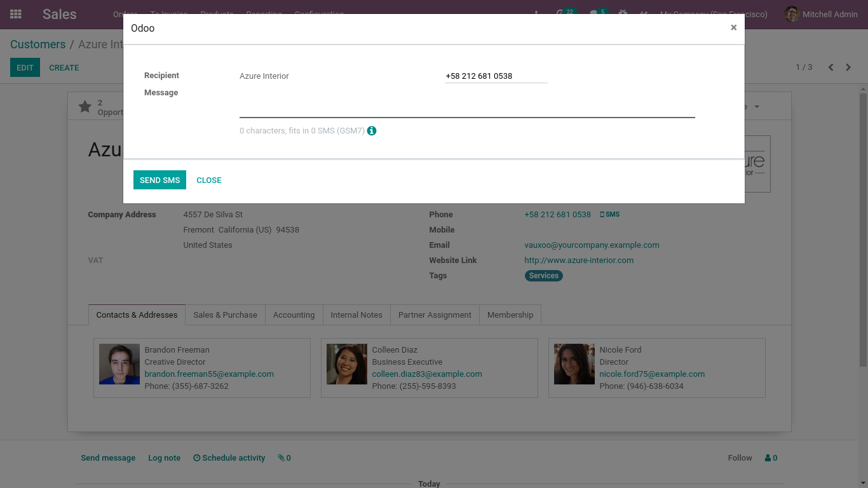The height and width of the screenshot is (488, 868).
Task: Go to the next record with the right chevron
Action: (x=848, y=67)
